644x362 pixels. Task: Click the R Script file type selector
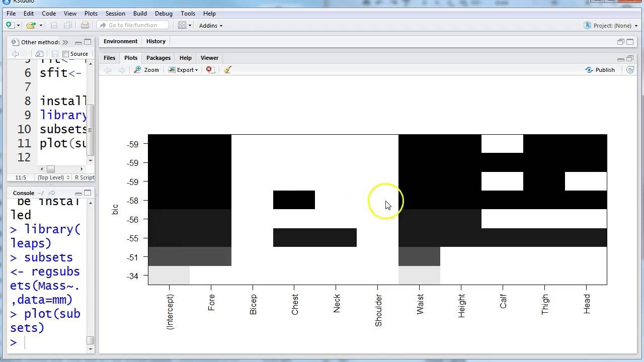(84, 177)
